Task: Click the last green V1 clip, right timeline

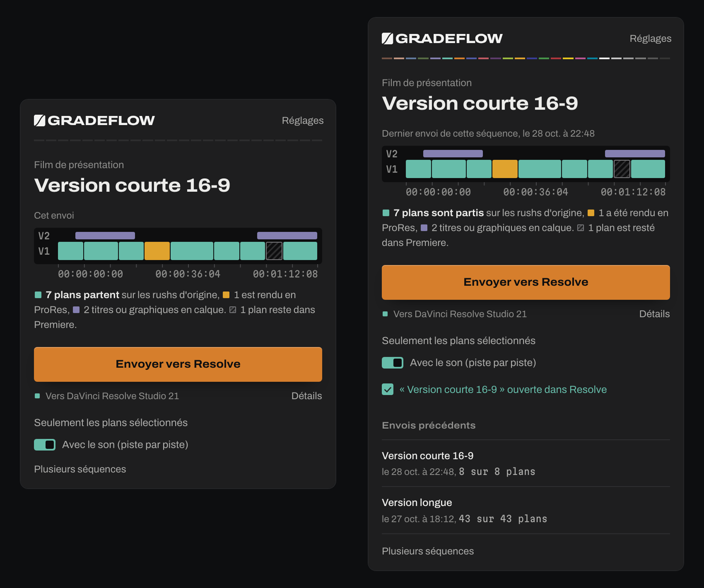Action: coord(648,169)
